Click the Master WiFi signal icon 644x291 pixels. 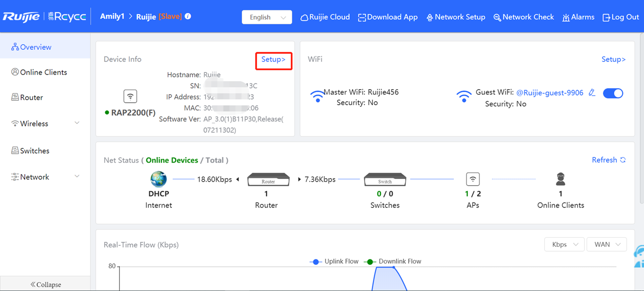pyautogui.click(x=317, y=96)
